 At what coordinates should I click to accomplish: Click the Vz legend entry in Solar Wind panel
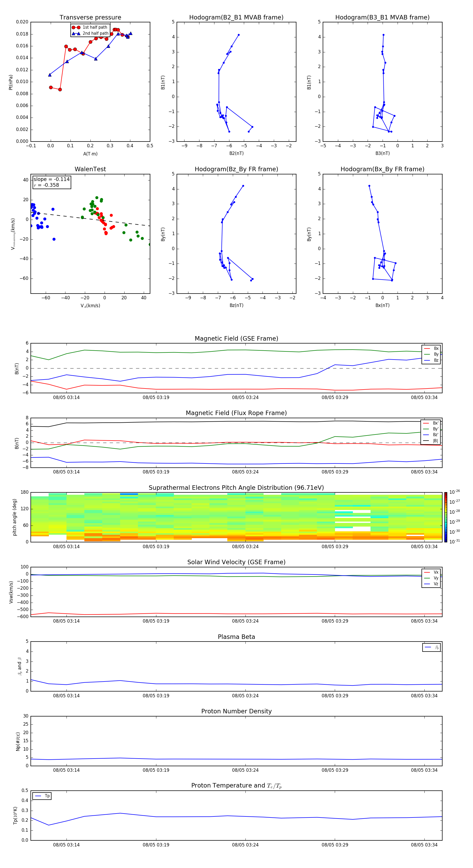coord(431,584)
